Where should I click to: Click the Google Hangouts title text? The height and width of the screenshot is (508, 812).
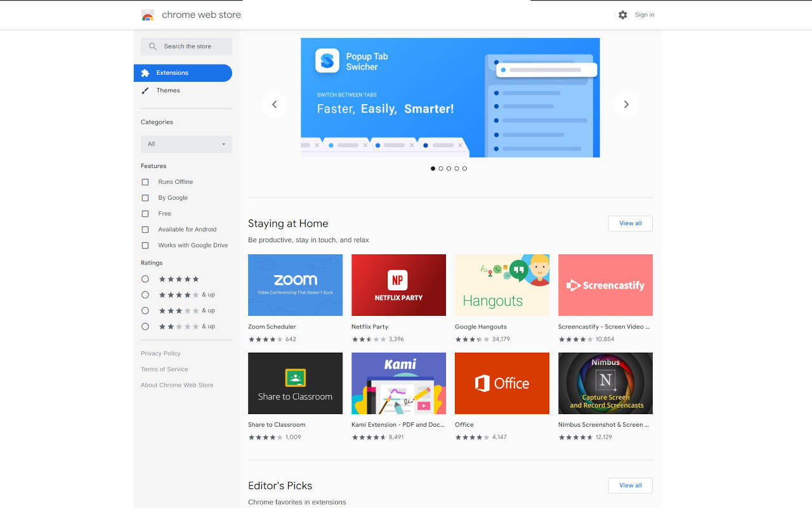tap(481, 327)
